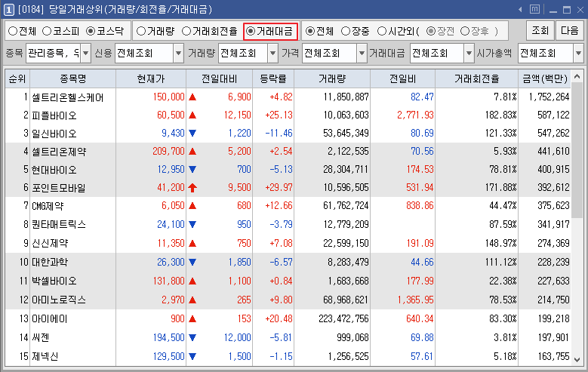Image resolution: width=588 pixels, height=372 pixels.
Task: Select stock 셀트리온헬스케어
Action: pyautogui.click(x=67, y=97)
